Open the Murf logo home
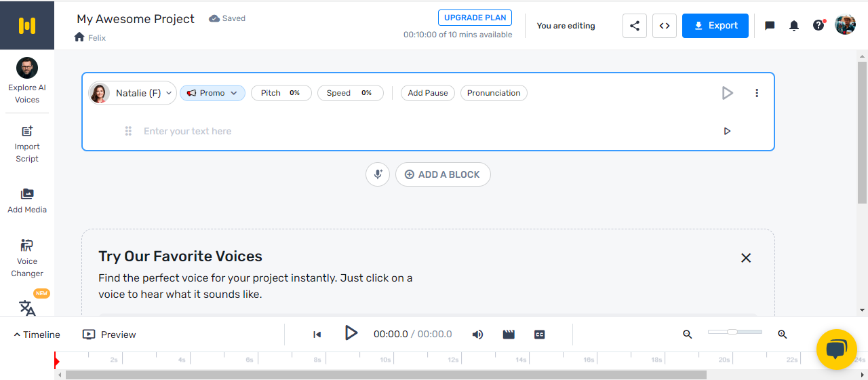Image resolution: width=868 pixels, height=380 pixels. (27, 26)
